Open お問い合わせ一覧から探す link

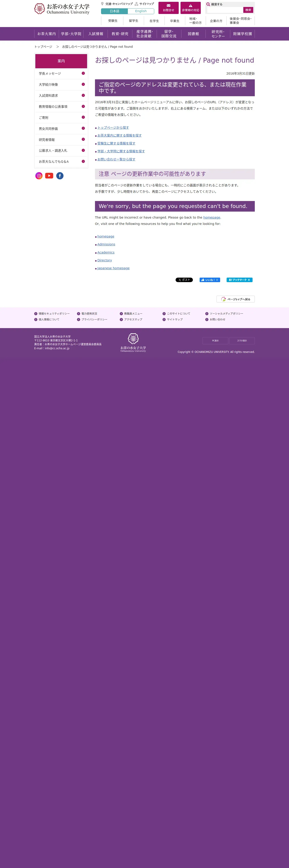pos(116,159)
